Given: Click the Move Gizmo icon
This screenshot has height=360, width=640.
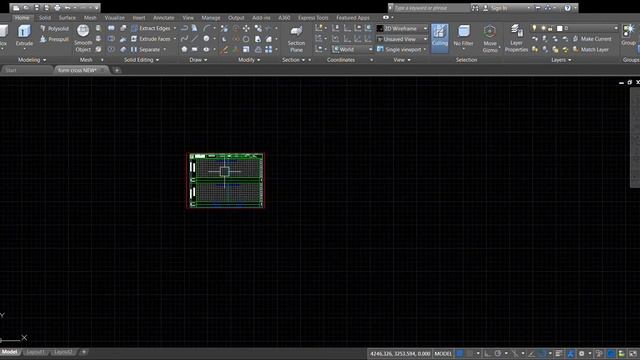Looking at the screenshot, I should (490, 39).
